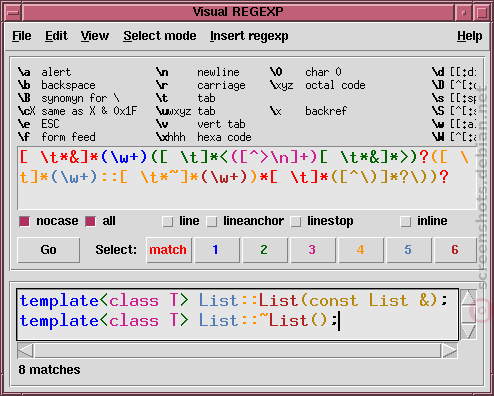
Task: Click the sample text scroll up arrow
Action: pyautogui.click(x=469, y=297)
